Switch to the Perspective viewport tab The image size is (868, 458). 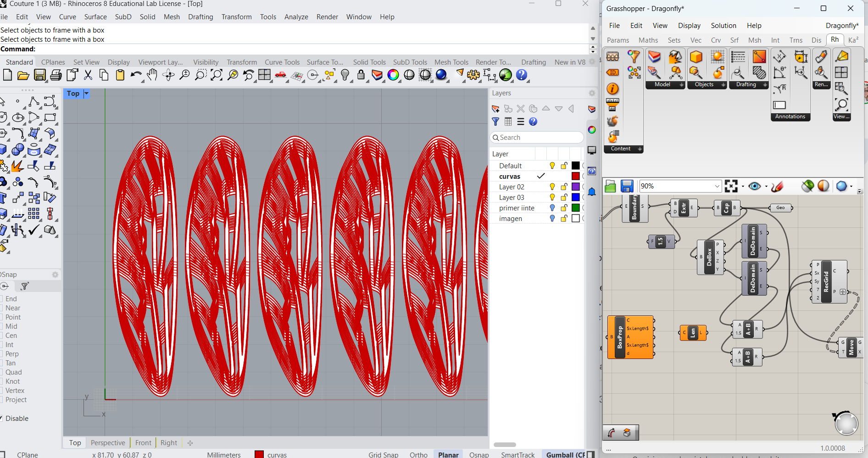pyautogui.click(x=108, y=443)
